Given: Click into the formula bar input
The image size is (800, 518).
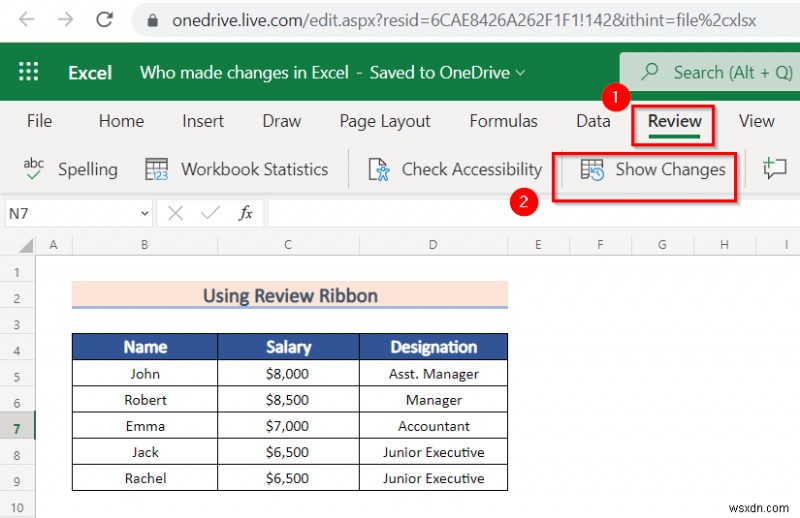Looking at the screenshot, I should click(x=534, y=213).
